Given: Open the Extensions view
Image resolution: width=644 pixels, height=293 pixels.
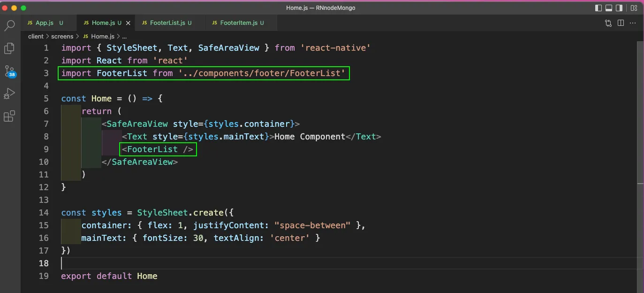Looking at the screenshot, I should (9, 116).
